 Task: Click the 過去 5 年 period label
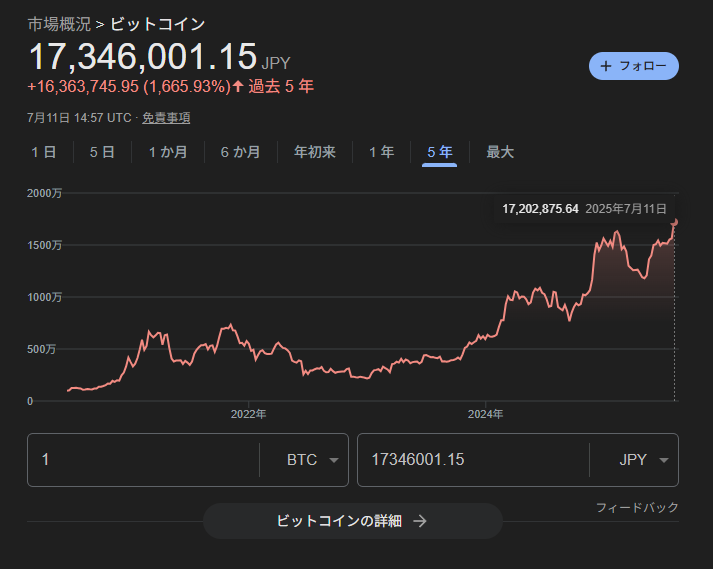281,86
